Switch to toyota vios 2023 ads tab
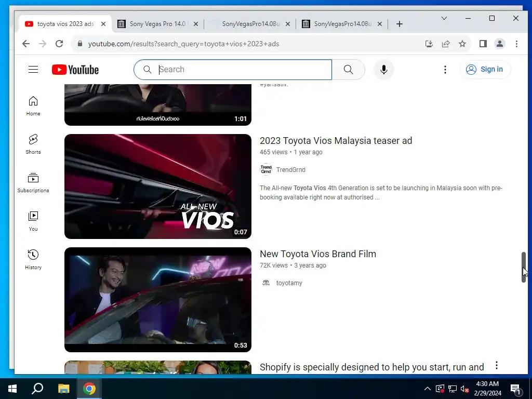The width and height of the screenshot is (532, 399). pos(64,24)
